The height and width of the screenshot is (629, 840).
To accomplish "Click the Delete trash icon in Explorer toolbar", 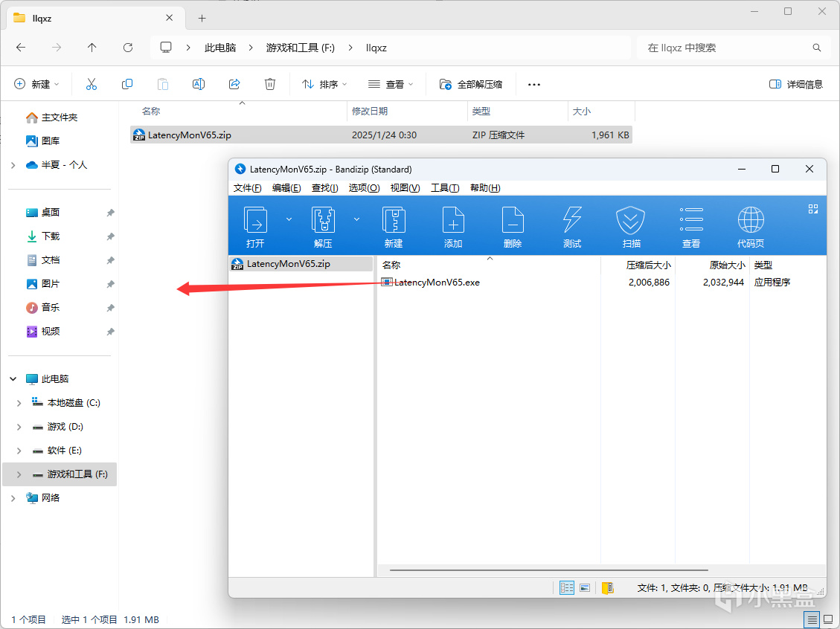I will [x=270, y=84].
